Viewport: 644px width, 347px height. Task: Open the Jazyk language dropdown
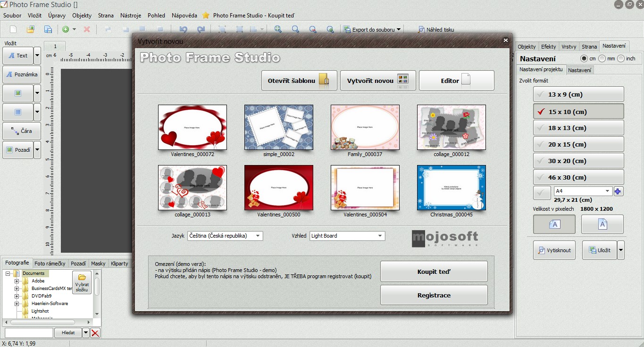click(x=225, y=236)
